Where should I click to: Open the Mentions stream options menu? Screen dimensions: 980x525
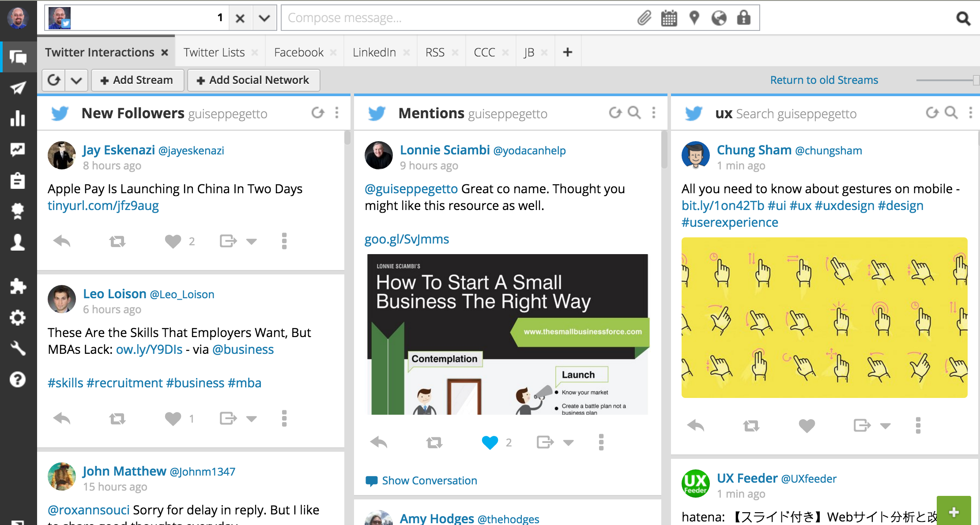tap(654, 113)
